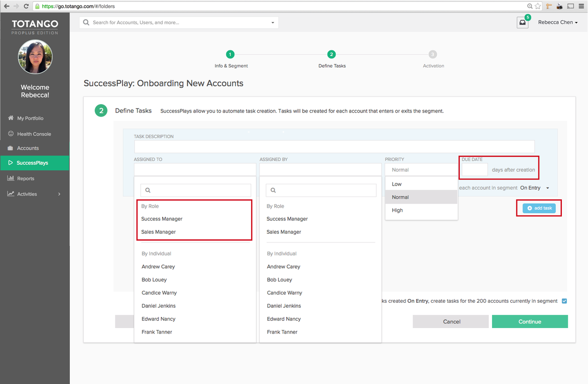Open the inbox notifications icon
This screenshot has width=588, height=384.
[523, 23]
